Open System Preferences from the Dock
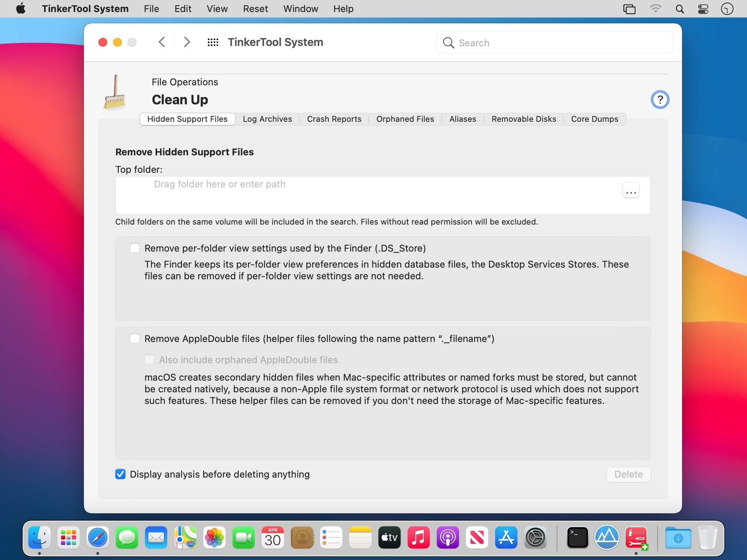 click(x=535, y=537)
